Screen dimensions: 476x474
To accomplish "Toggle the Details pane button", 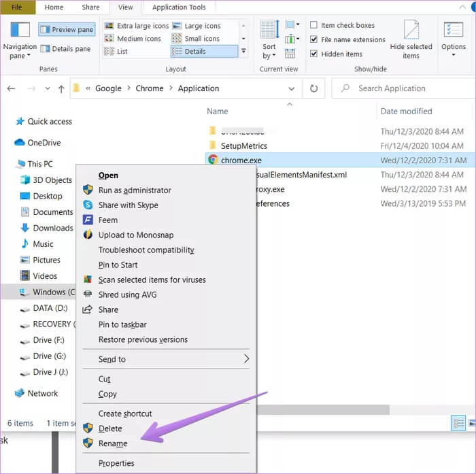I will pyautogui.click(x=65, y=48).
